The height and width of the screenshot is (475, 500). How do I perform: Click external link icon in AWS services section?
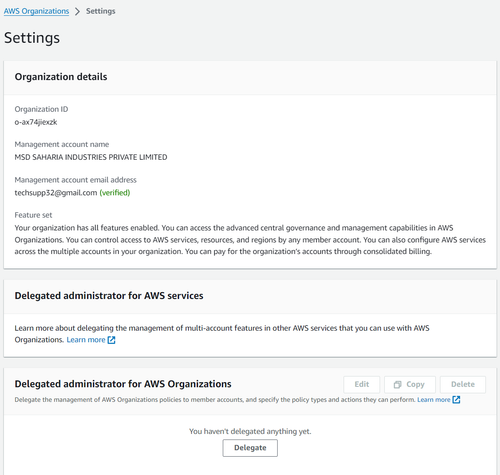111,340
